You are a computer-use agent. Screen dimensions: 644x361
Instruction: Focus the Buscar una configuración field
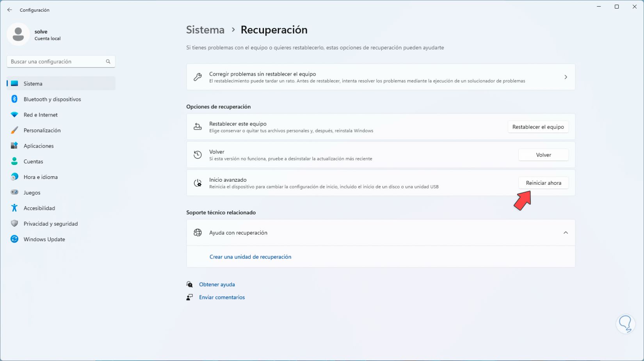(x=61, y=62)
